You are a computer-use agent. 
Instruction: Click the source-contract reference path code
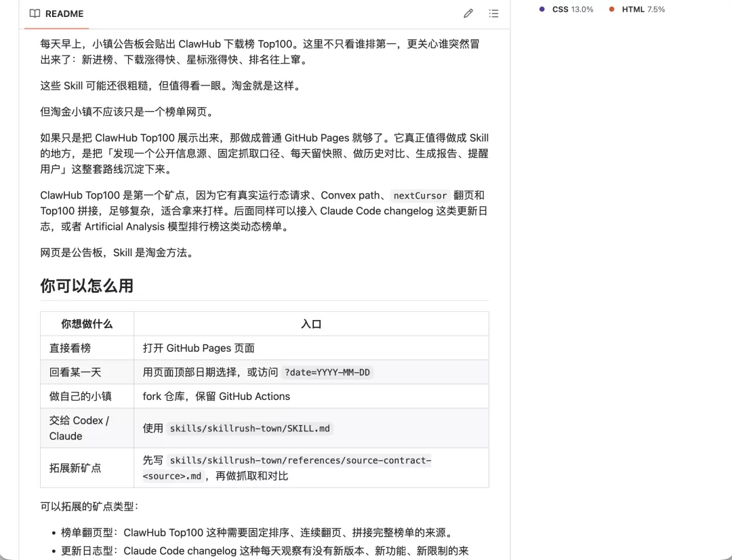(x=287, y=468)
